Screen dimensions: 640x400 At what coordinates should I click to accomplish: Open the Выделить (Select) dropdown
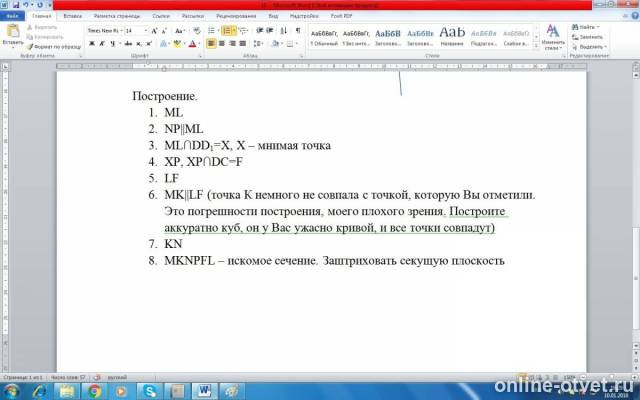point(589,47)
